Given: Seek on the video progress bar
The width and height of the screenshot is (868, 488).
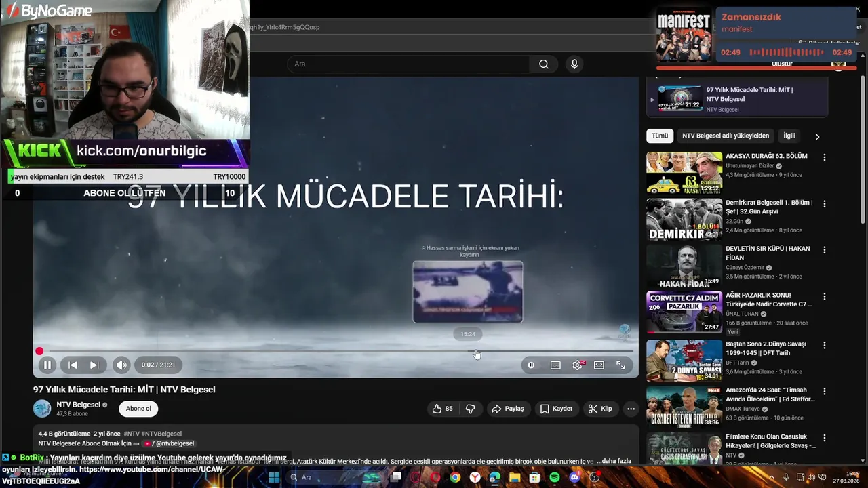Looking at the screenshot, I should (x=336, y=351).
